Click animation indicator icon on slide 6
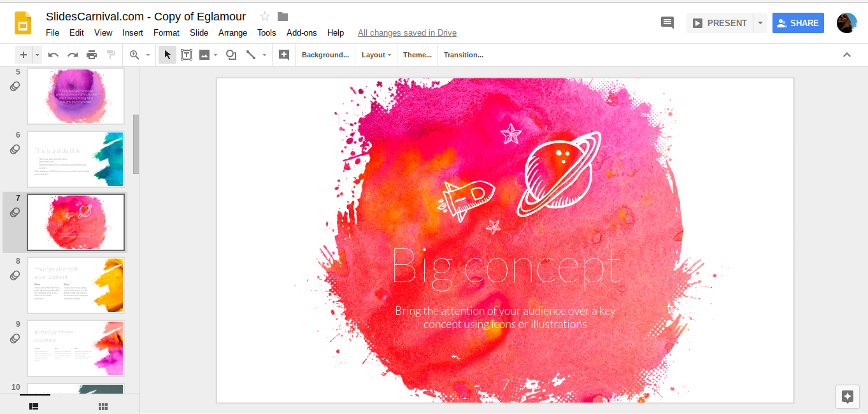This screenshot has width=868, height=414. [15, 150]
